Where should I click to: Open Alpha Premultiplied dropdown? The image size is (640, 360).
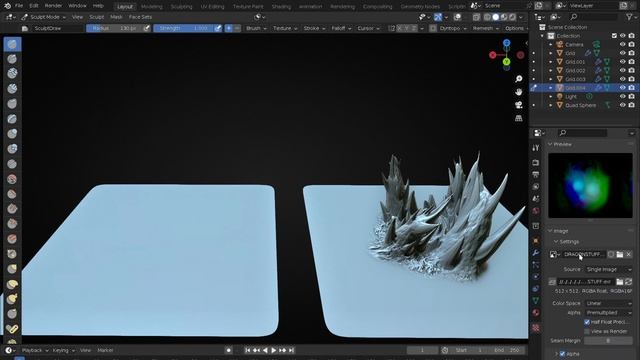608,313
